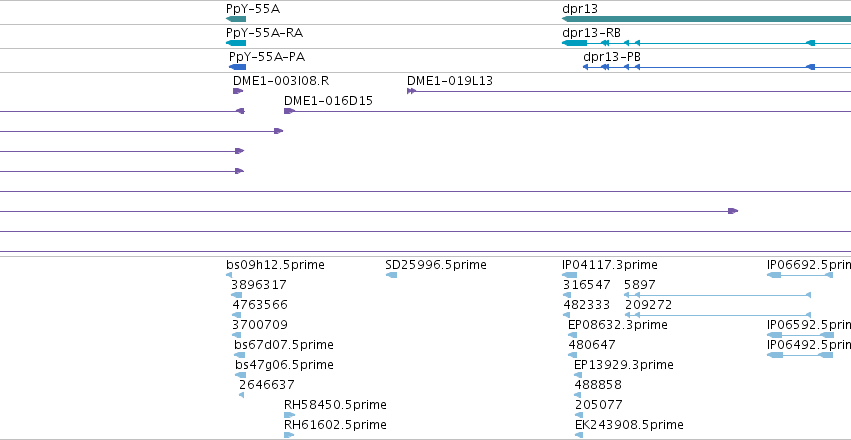Click the dpr13-RB transcript label
This screenshot has height=440, width=851.
[591, 33]
